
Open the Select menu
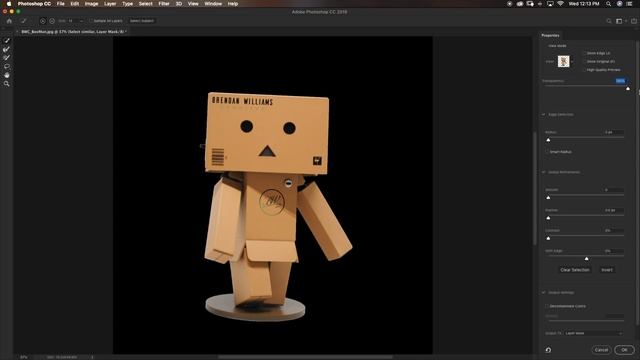[x=145, y=4]
